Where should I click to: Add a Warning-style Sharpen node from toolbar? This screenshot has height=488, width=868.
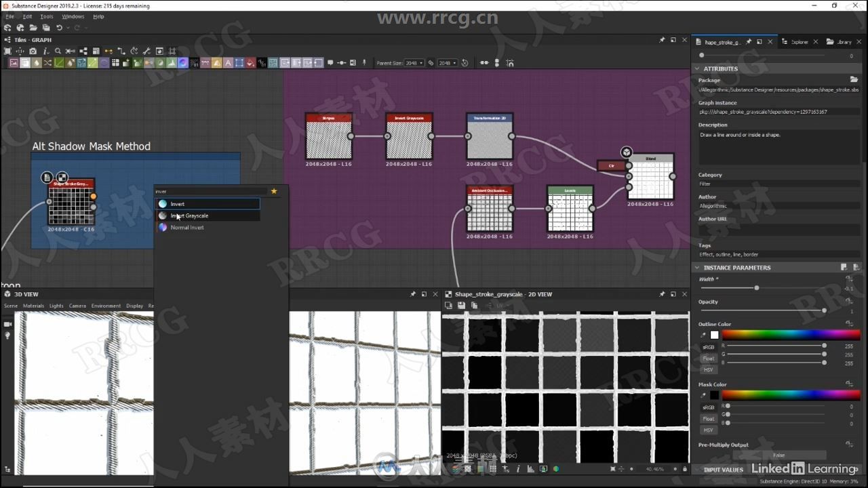pyautogui.click(x=216, y=63)
